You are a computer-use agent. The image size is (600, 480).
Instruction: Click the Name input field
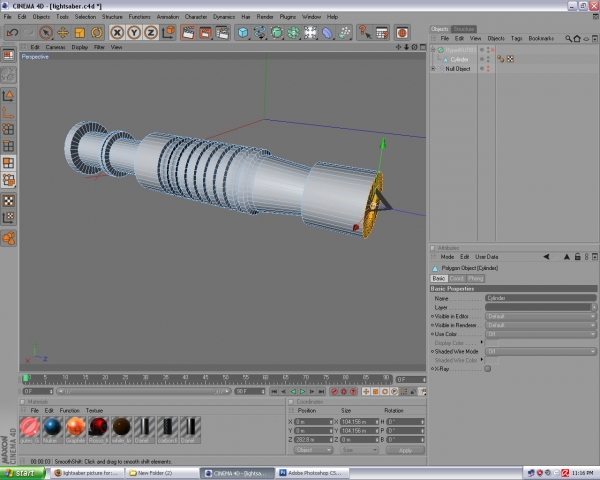click(x=541, y=298)
